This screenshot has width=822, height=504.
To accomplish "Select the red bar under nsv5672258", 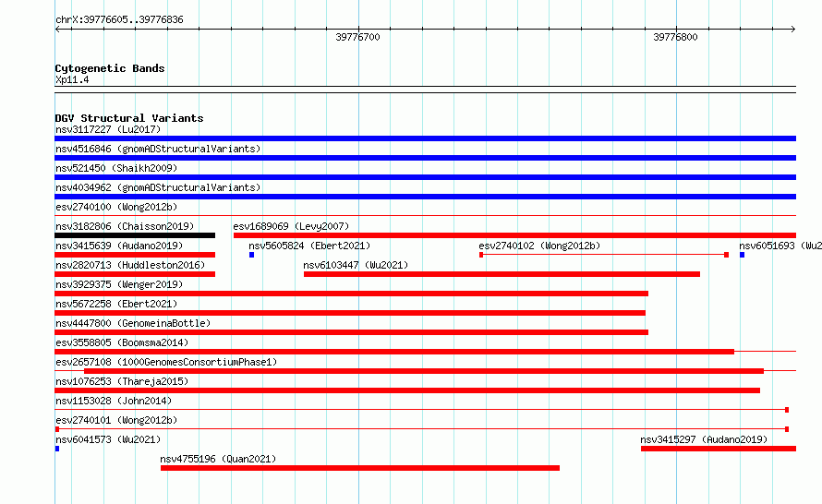I will (x=350, y=313).
